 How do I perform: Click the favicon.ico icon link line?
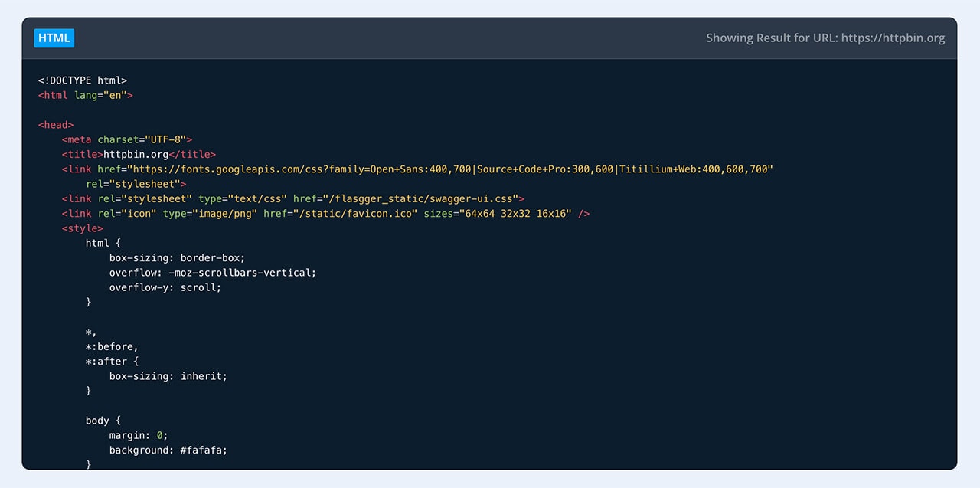[326, 213]
